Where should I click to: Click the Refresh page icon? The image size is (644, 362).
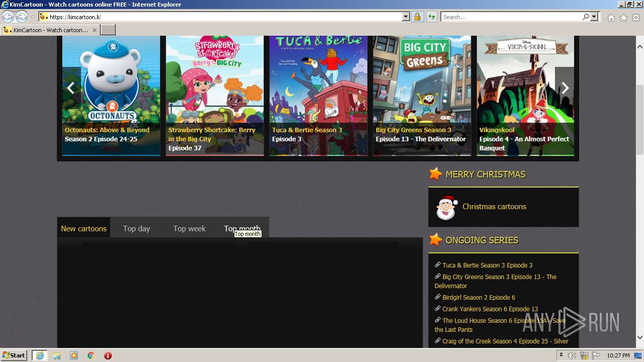pos(432,17)
